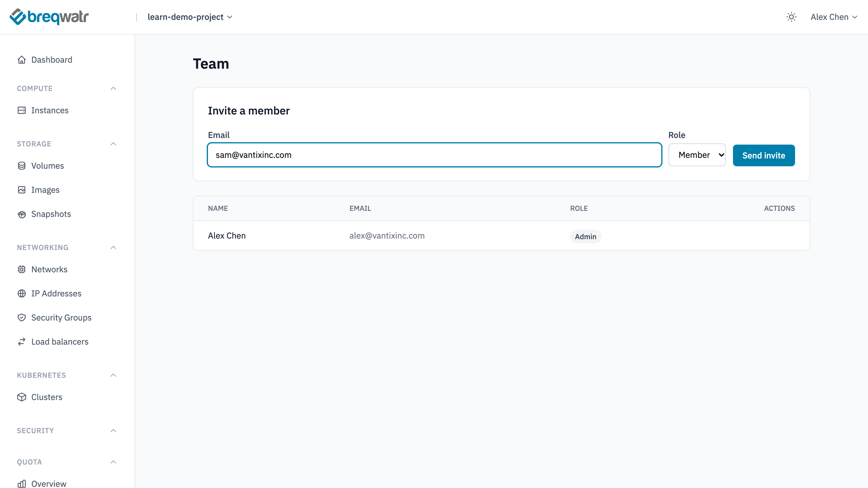Image resolution: width=868 pixels, height=488 pixels.
Task: Navigate to Volumes
Action: pos(48,166)
